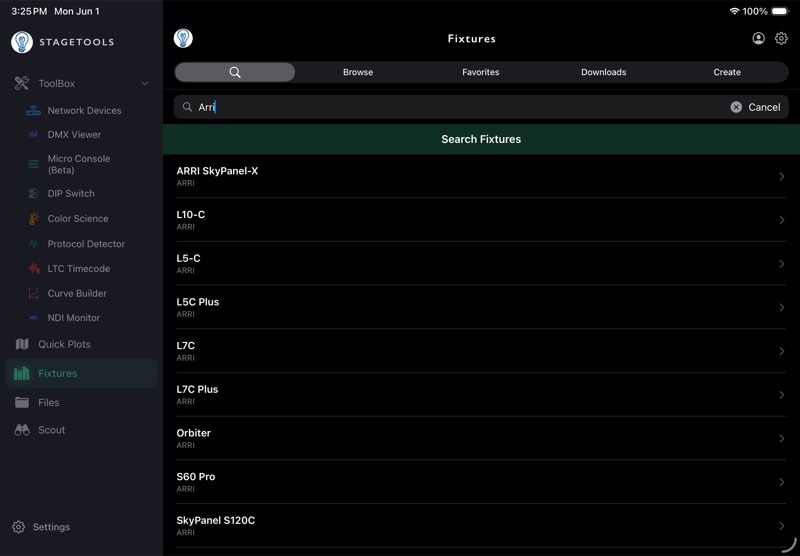The height and width of the screenshot is (556, 800).
Task: Open the LTC Timecode icon
Action: click(x=34, y=268)
